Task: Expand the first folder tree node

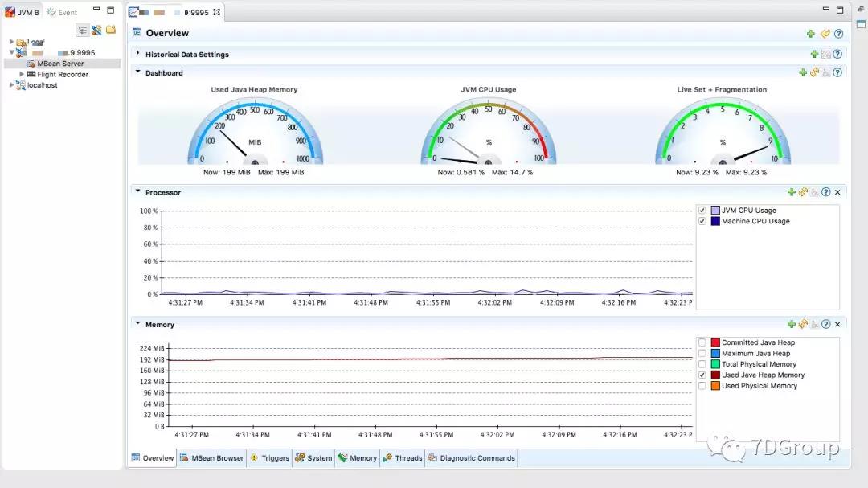Action: point(11,42)
